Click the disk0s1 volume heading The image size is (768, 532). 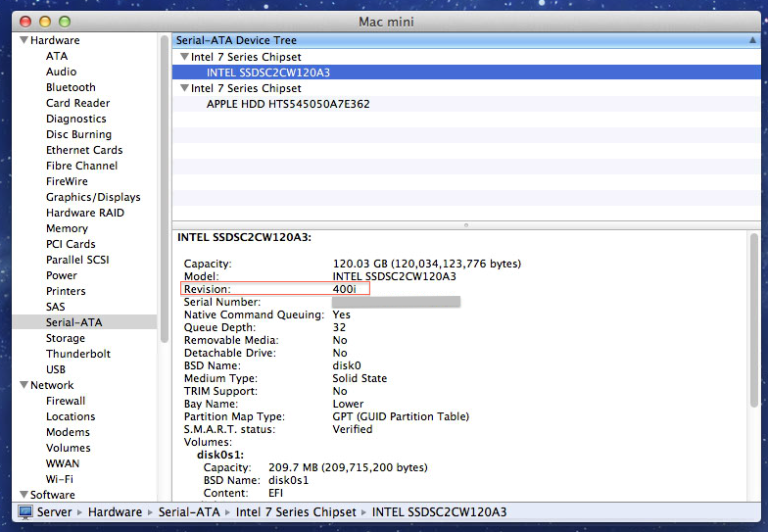[x=220, y=455]
